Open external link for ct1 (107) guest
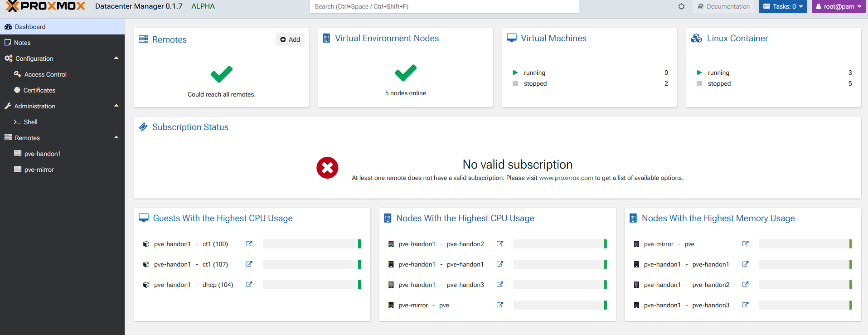The width and height of the screenshot is (868, 335). (x=249, y=264)
